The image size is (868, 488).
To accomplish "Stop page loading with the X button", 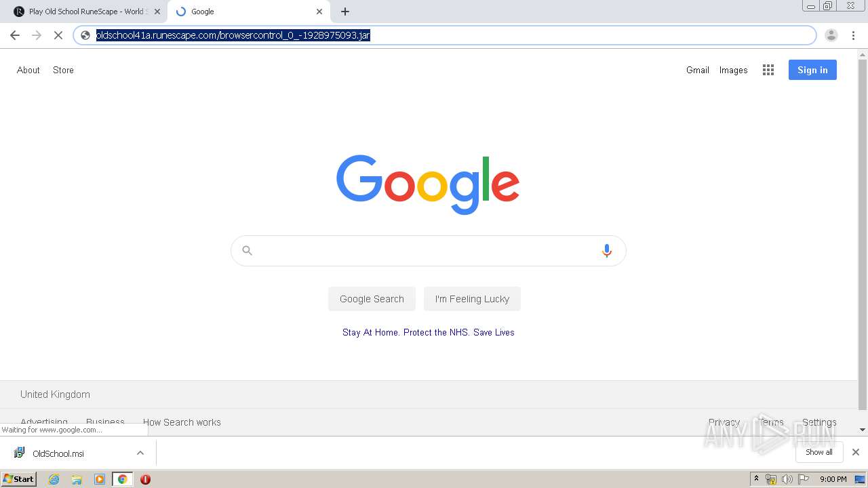I will [x=58, y=35].
